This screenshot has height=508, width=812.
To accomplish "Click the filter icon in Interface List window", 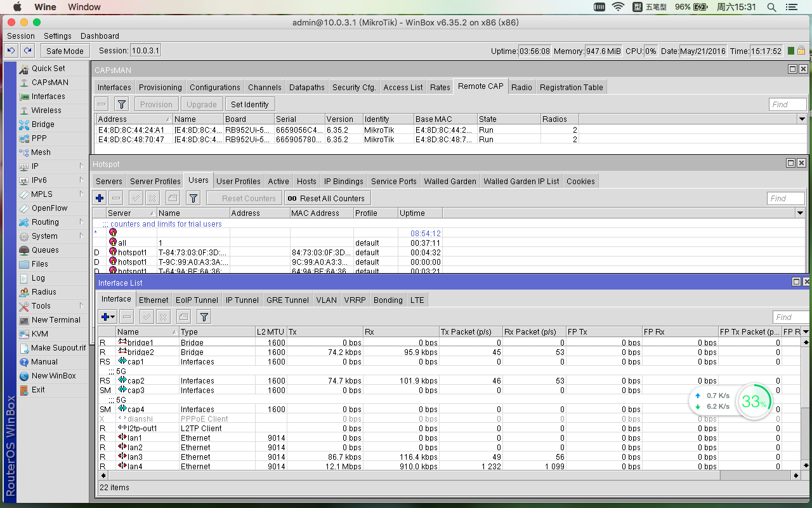I will (x=204, y=316).
